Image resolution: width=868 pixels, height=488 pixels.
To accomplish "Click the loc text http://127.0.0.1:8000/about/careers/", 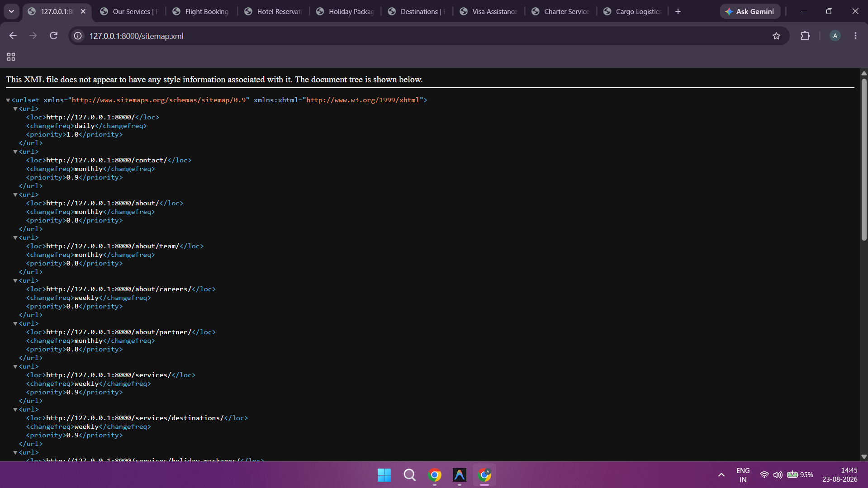I will click(119, 289).
